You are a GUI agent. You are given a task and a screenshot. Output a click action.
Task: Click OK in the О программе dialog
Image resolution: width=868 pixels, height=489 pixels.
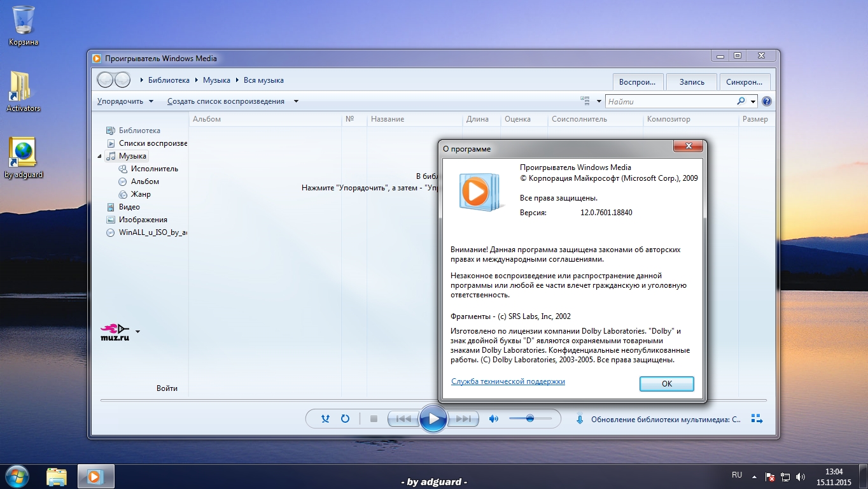pos(667,384)
